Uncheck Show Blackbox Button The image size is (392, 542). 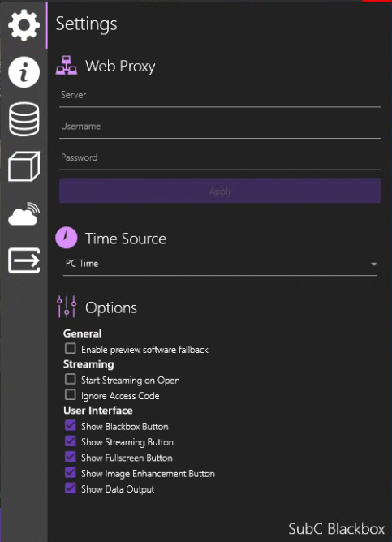coord(71,425)
